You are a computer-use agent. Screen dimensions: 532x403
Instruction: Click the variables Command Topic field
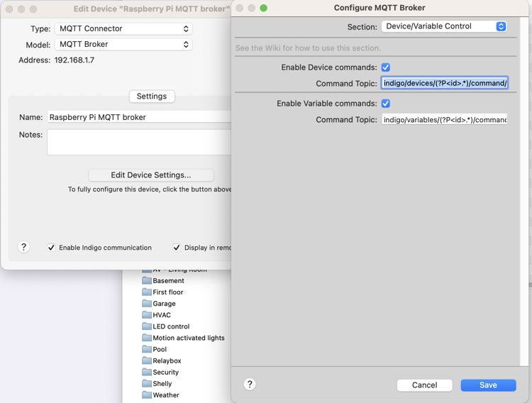tap(445, 119)
